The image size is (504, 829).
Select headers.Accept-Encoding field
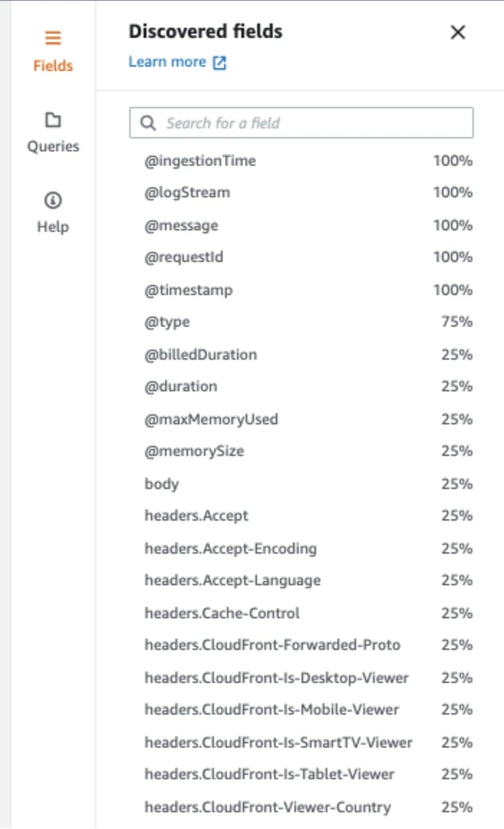click(x=230, y=549)
